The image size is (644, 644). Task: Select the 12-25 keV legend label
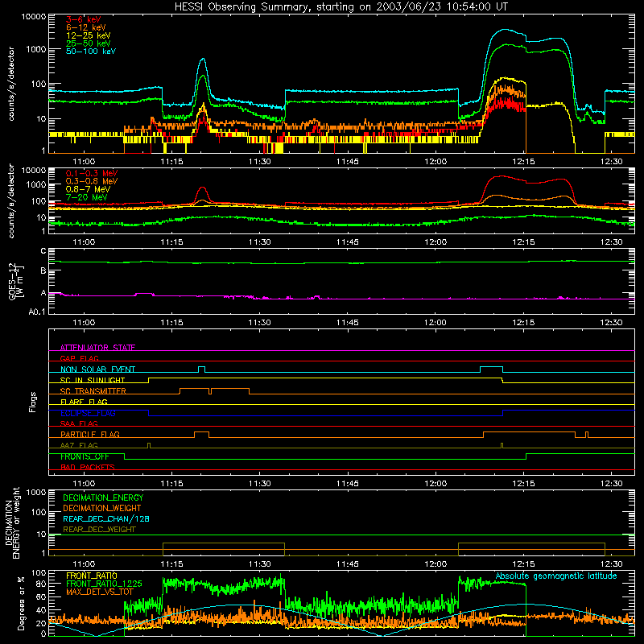[x=89, y=35]
